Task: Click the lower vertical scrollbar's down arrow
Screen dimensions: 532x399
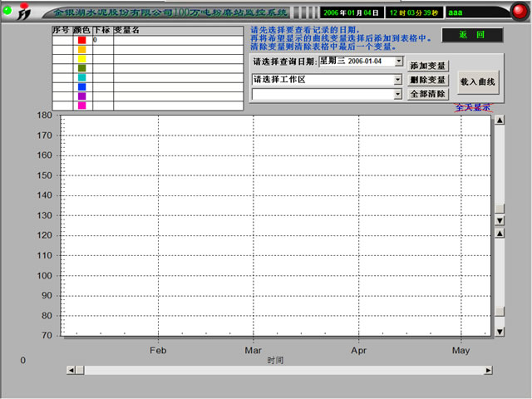Action: click(500, 332)
